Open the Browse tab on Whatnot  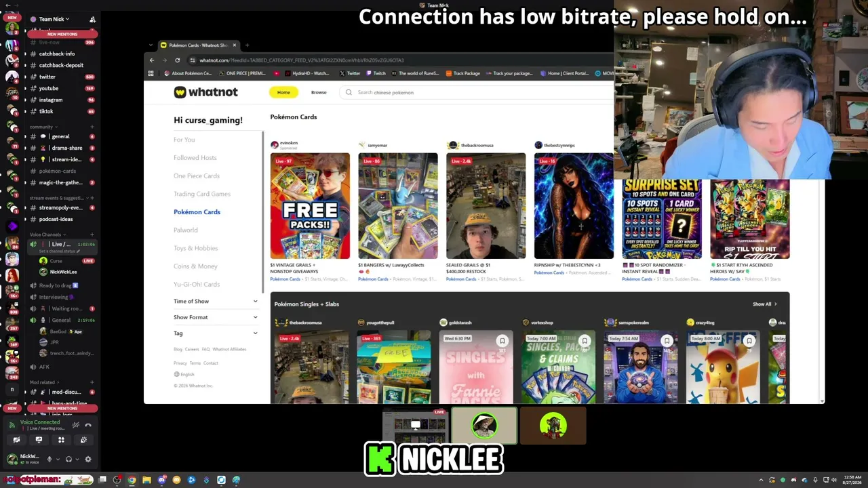pos(319,92)
